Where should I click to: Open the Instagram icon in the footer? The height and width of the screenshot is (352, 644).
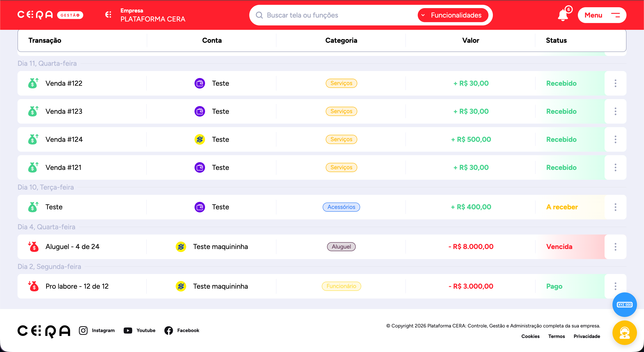(x=83, y=330)
